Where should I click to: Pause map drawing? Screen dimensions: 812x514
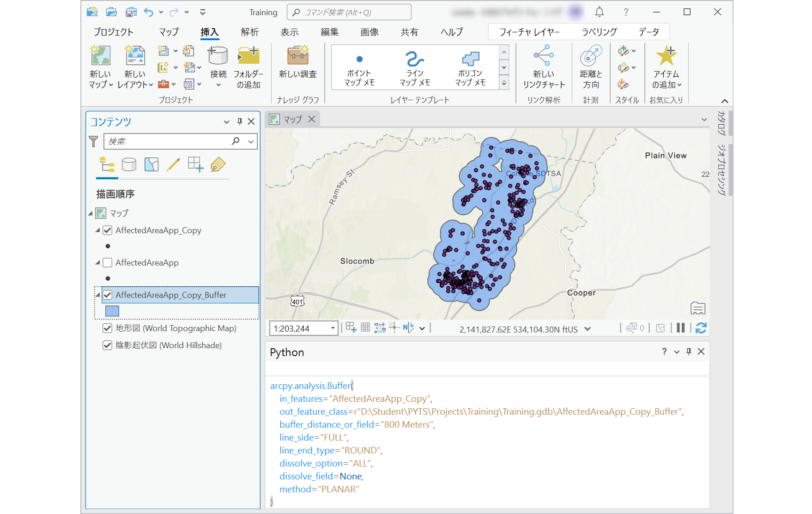680,328
